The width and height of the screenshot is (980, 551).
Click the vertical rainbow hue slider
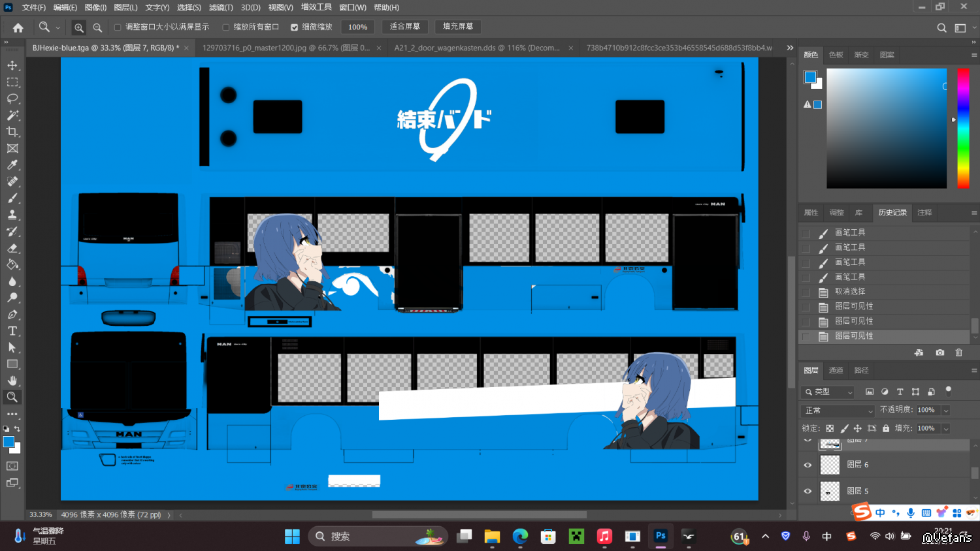pos(963,128)
